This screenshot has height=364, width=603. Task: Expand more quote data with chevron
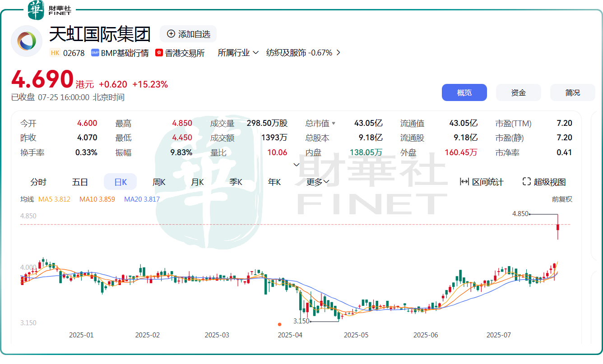(297, 165)
